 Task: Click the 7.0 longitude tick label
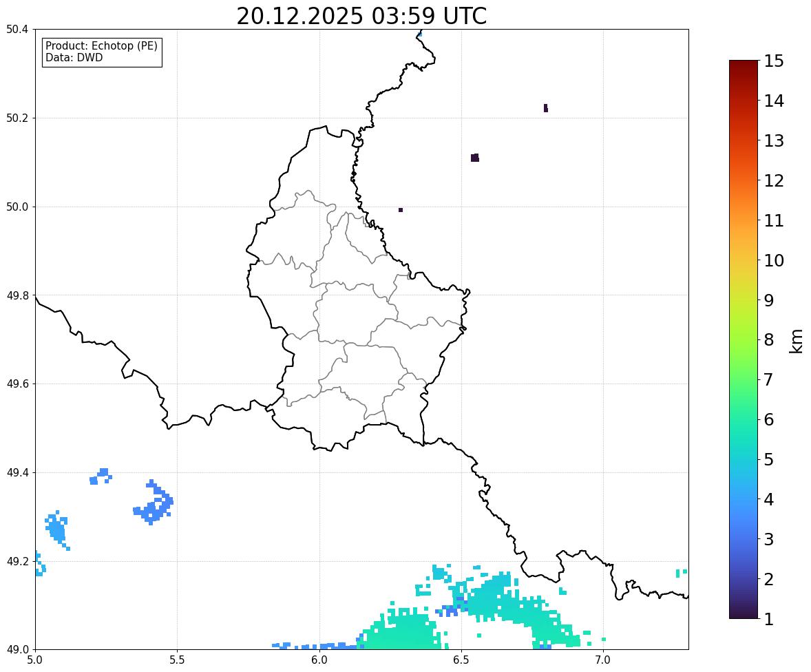[x=603, y=660]
